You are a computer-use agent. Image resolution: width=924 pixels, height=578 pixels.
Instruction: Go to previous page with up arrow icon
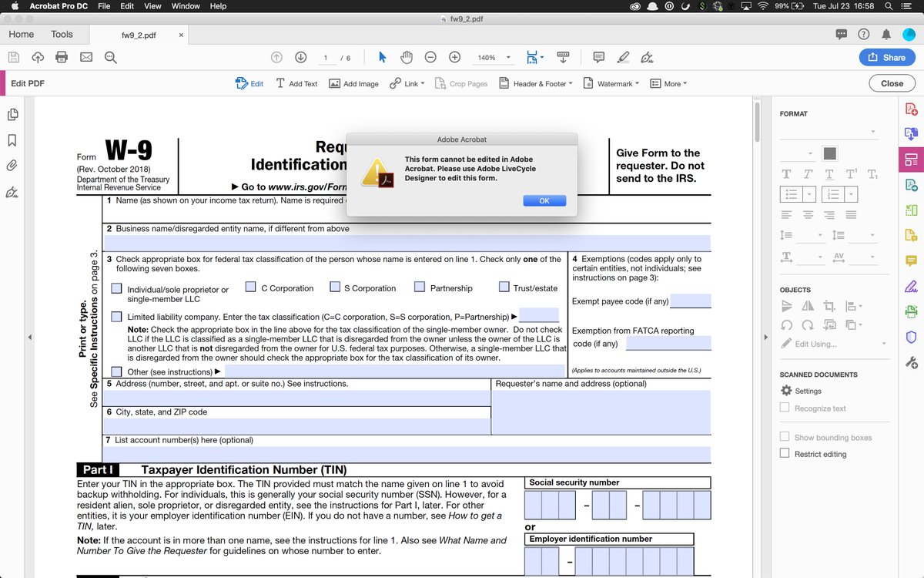coord(277,57)
